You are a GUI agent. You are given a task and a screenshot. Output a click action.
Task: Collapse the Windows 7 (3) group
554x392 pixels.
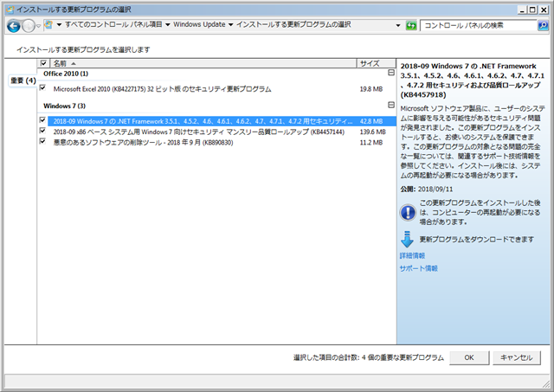tap(391, 105)
